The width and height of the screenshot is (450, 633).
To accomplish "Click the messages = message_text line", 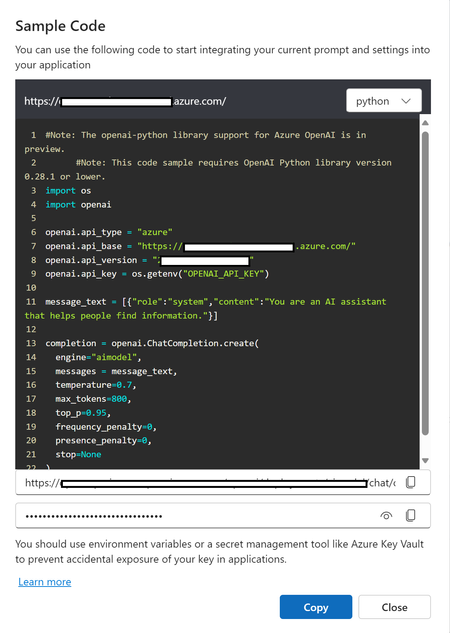I will coord(116,371).
